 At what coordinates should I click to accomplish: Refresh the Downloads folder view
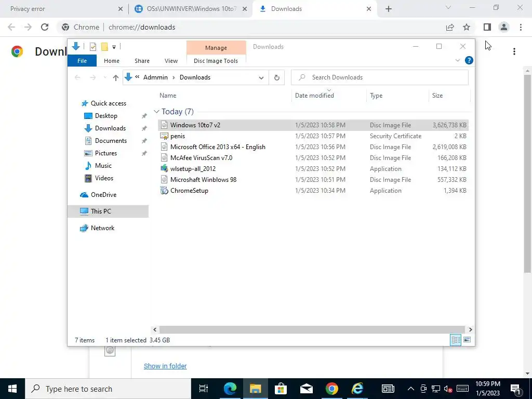(277, 77)
